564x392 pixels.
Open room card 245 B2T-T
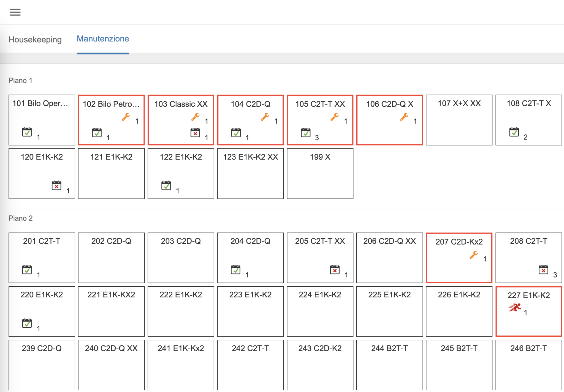click(459, 365)
